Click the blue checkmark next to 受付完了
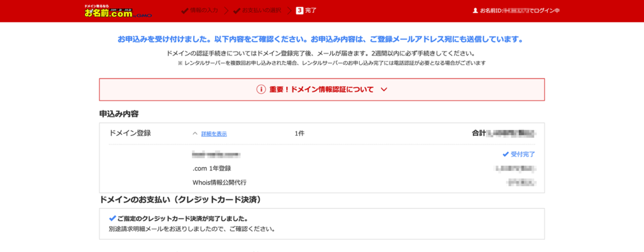 coord(505,154)
